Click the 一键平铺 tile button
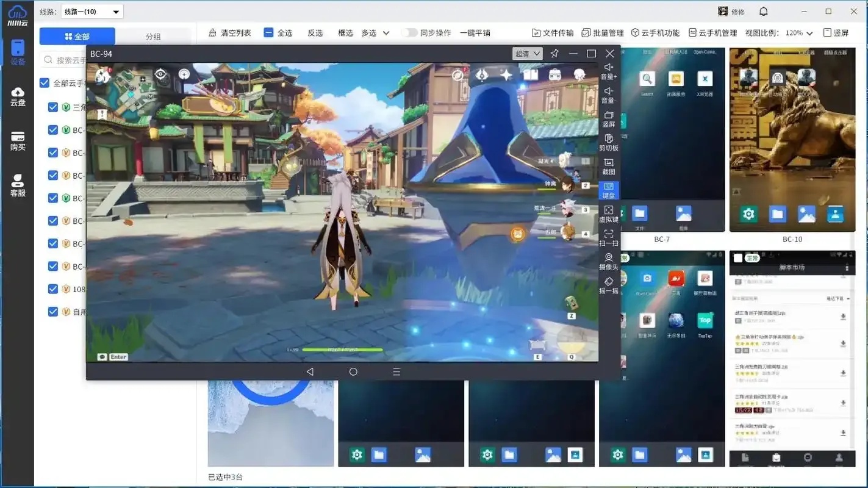Screen dimensions: 868x488 click(x=475, y=33)
